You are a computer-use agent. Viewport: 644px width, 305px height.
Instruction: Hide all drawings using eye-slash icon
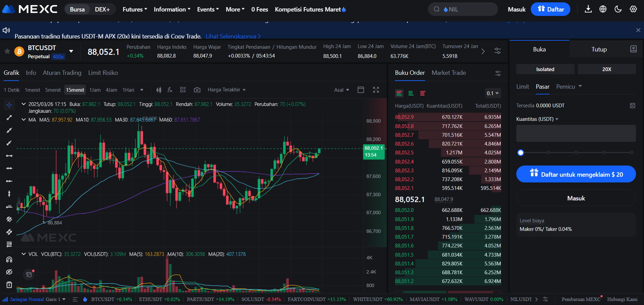(9, 272)
